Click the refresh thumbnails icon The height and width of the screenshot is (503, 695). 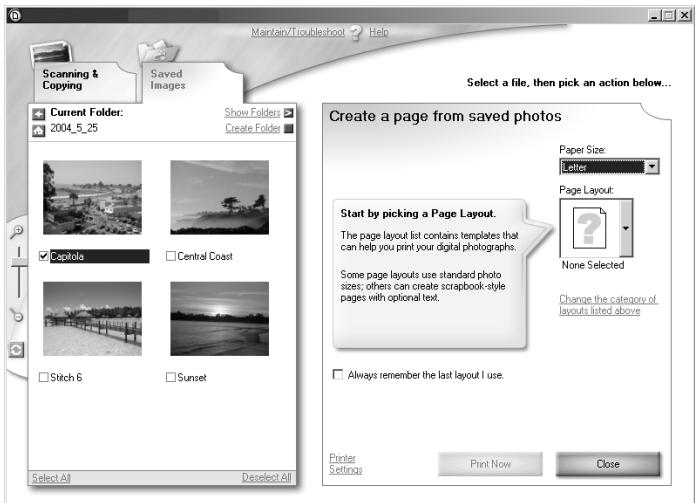coord(16,350)
